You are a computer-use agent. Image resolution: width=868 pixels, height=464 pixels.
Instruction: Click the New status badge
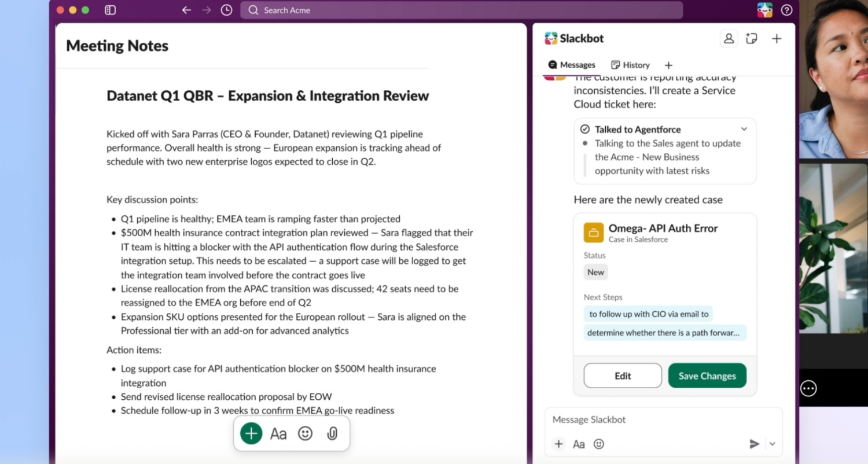pyautogui.click(x=595, y=272)
